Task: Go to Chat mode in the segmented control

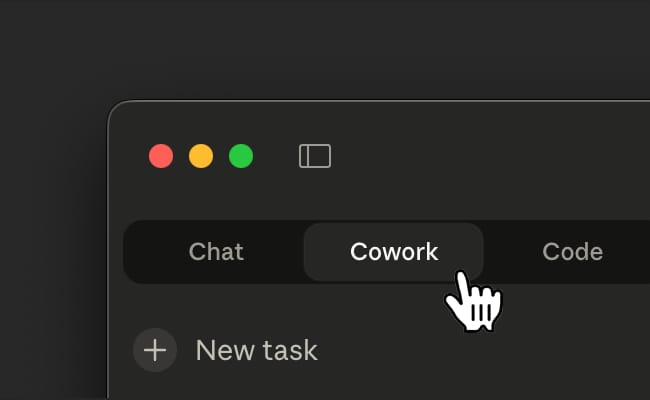Action: click(216, 252)
